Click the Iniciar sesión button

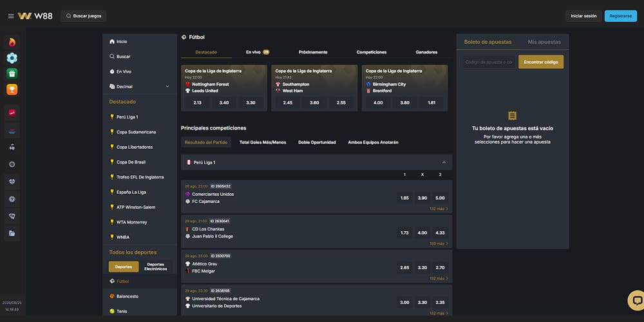(x=583, y=16)
